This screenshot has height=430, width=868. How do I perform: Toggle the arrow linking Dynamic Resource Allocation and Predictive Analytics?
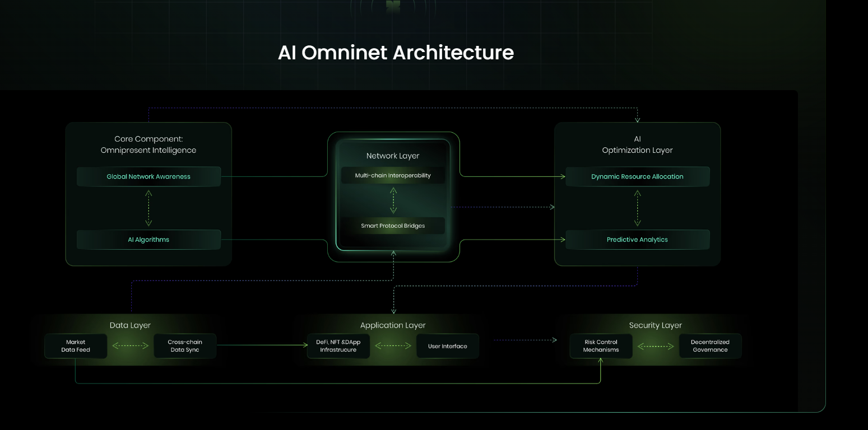[x=637, y=208]
